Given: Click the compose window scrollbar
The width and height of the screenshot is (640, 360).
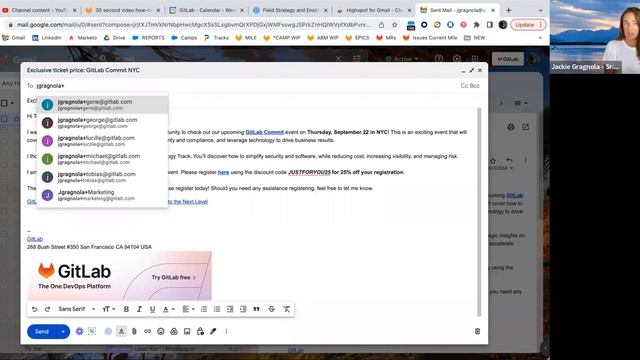Looking at the screenshot, I should 479,212.
